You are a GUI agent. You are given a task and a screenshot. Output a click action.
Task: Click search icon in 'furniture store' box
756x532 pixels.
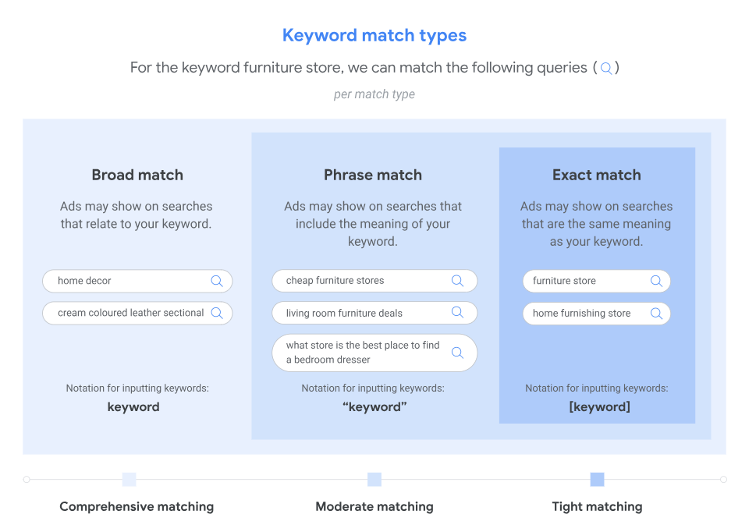[656, 281]
